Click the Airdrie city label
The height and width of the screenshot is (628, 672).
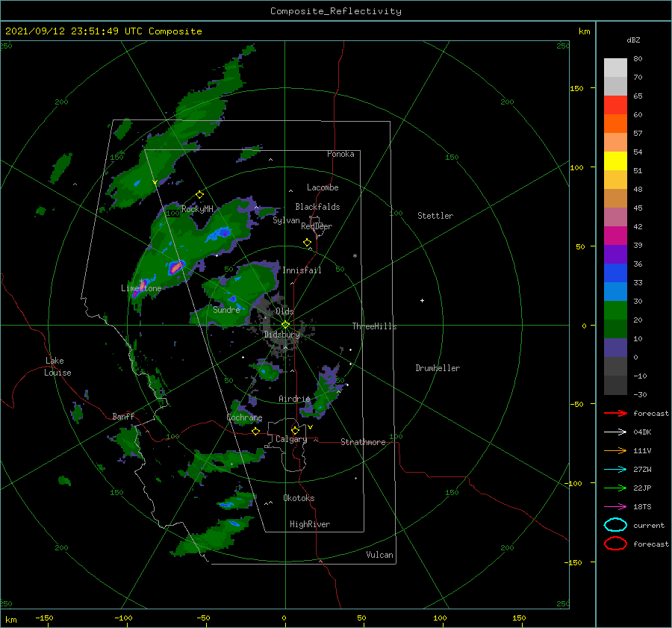click(294, 399)
